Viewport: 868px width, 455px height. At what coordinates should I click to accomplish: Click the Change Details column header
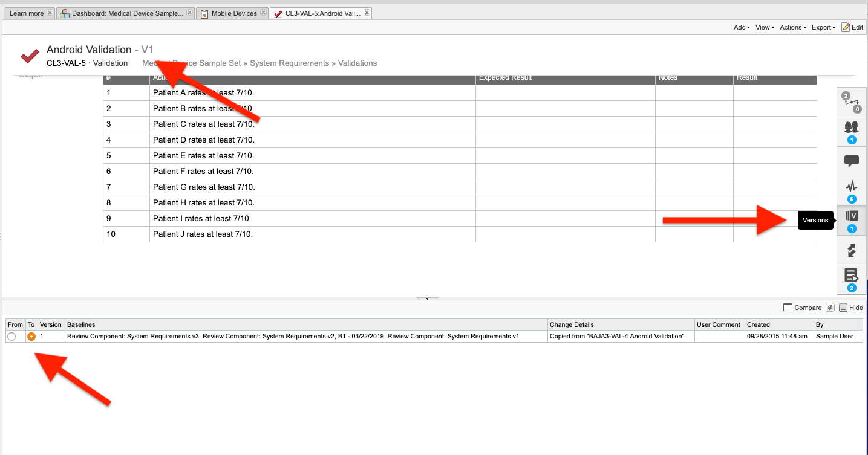(x=621, y=324)
